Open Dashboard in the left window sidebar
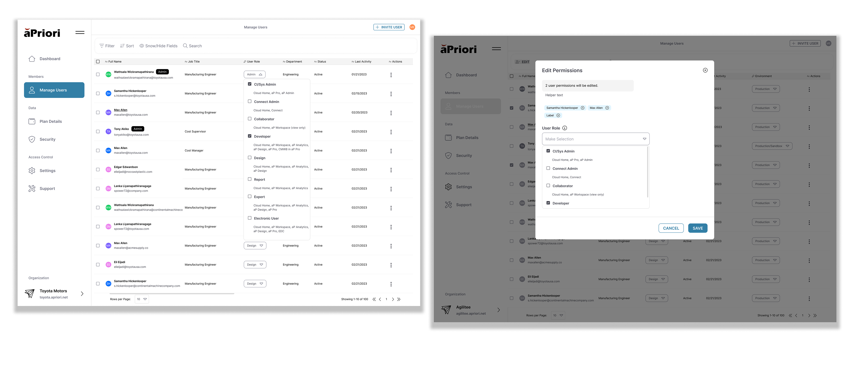This screenshot has height=379, width=868. (44, 59)
